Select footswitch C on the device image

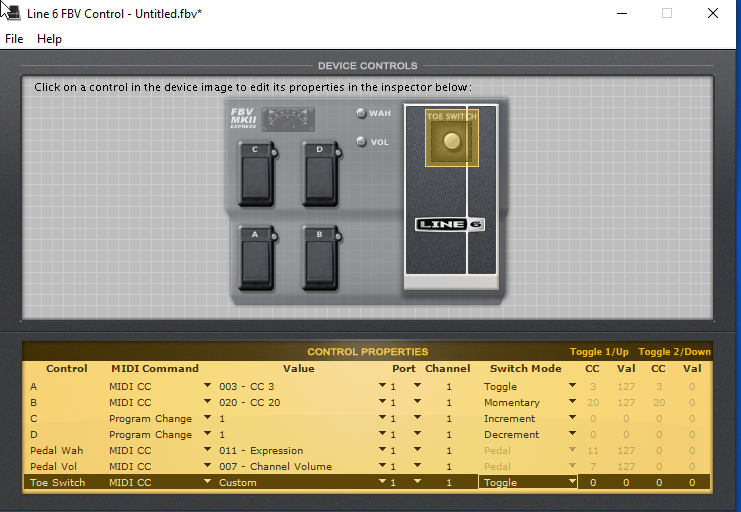257,174
